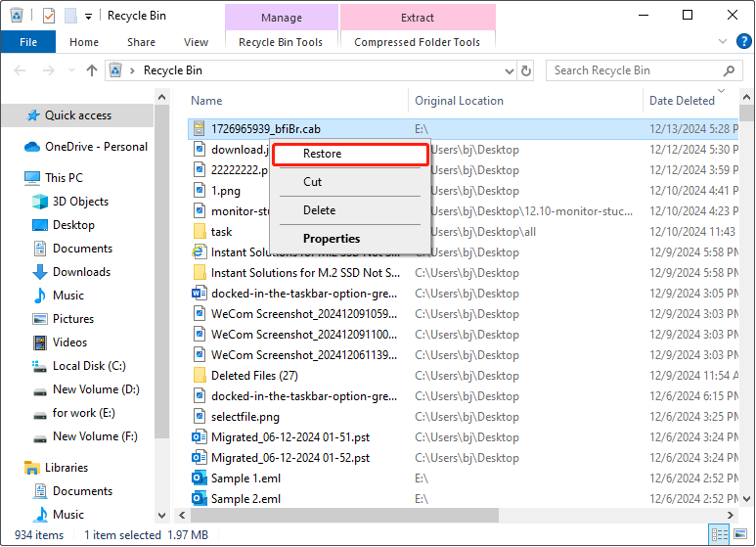Click the search magnifier icon
This screenshot has height=547, width=756.
tap(729, 70)
